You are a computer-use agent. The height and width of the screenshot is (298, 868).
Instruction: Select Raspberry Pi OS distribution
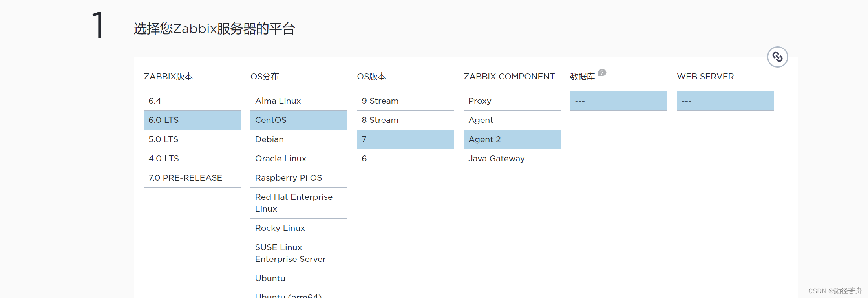299,178
